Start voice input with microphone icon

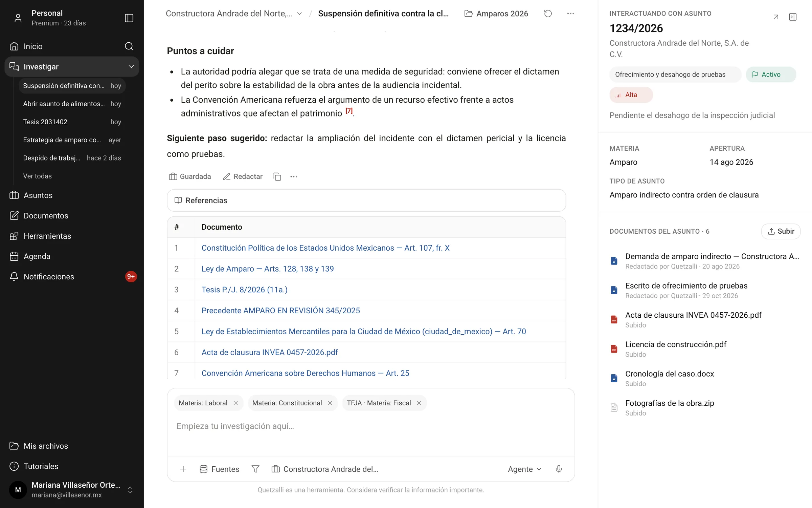tap(559, 469)
